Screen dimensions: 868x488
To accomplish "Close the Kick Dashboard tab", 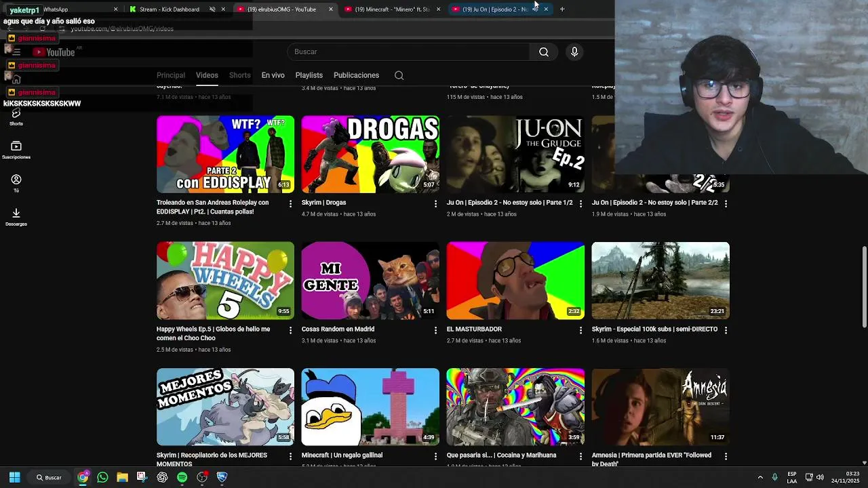I will (223, 9).
